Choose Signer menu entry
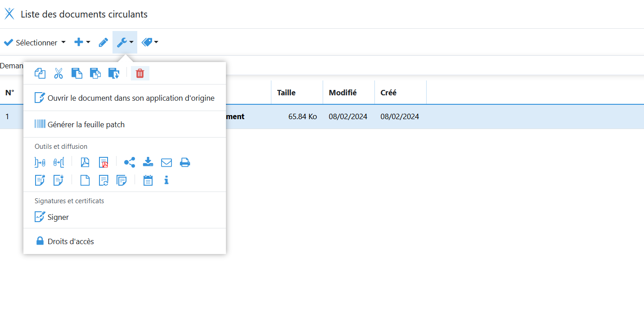Image resolution: width=644 pixels, height=321 pixels. 58,217
